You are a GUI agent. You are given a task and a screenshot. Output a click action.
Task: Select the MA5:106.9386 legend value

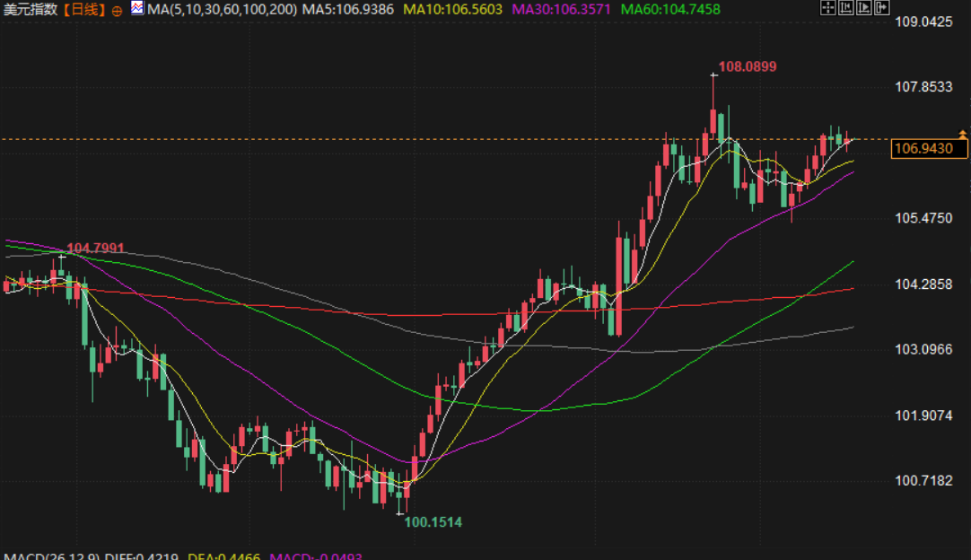tap(347, 9)
